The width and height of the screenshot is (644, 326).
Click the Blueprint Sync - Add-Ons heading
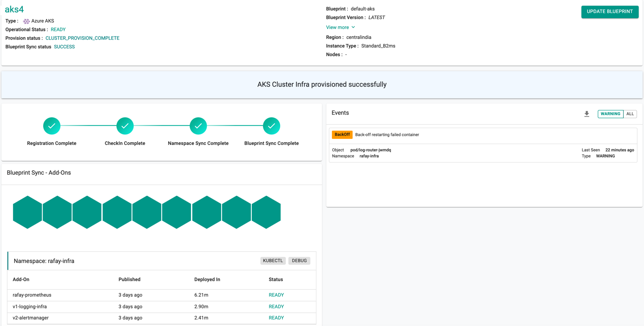point(39,173)
